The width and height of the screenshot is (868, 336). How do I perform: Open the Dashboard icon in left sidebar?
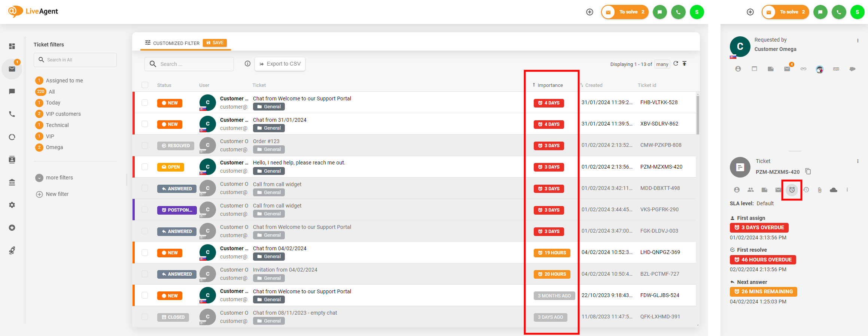[x=12, y=46]
